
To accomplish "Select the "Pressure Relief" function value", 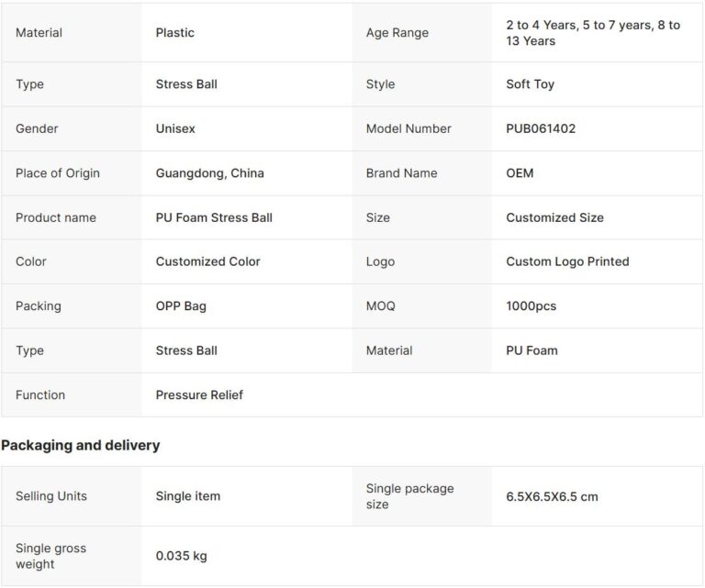I will (199, 395).
